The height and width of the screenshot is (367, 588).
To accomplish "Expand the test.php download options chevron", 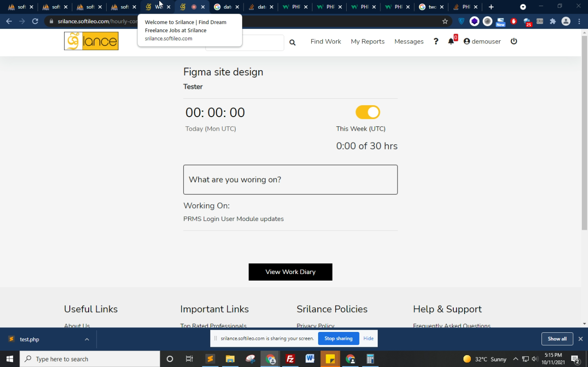I will click(87, 339).
